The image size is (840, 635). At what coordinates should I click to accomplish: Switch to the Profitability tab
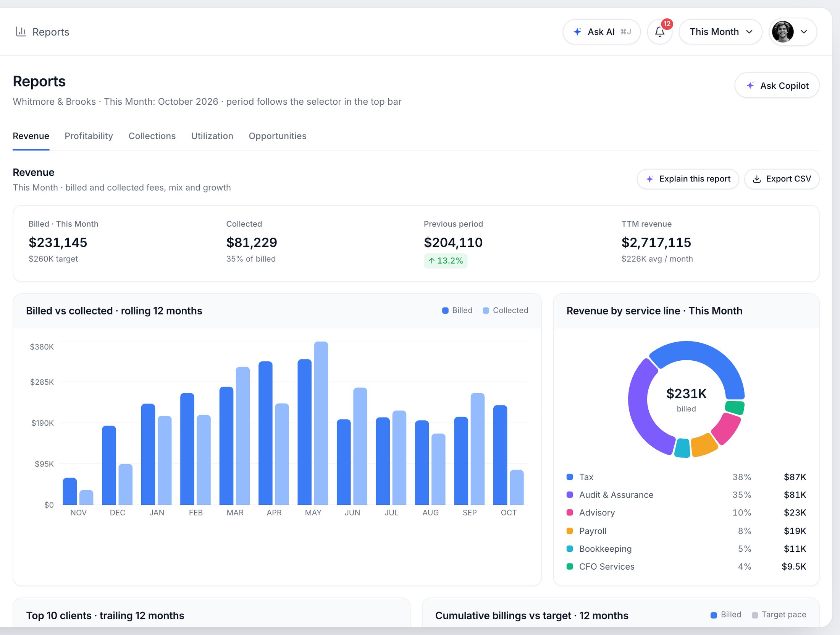89,136
